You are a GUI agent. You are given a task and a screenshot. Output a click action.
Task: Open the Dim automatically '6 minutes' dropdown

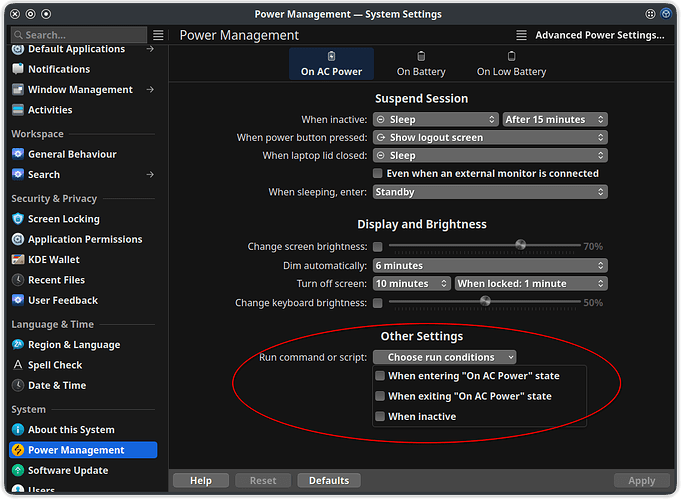click(x=490, y=266)
